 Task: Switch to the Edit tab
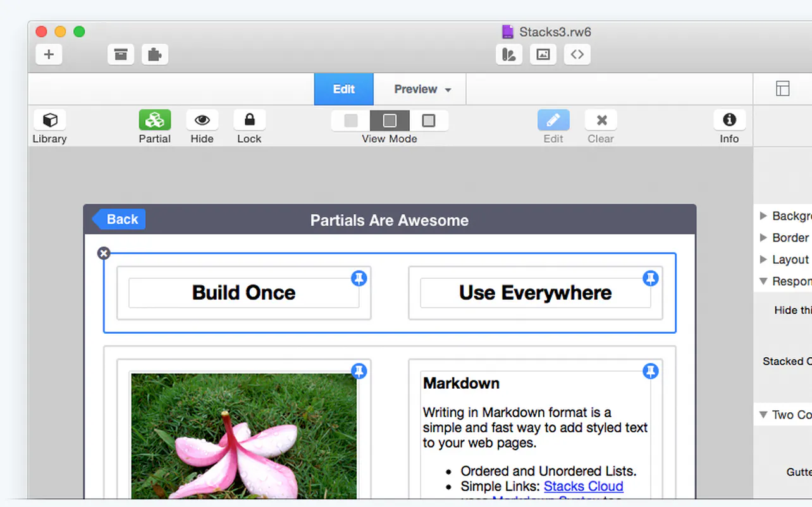coord(344,89)
